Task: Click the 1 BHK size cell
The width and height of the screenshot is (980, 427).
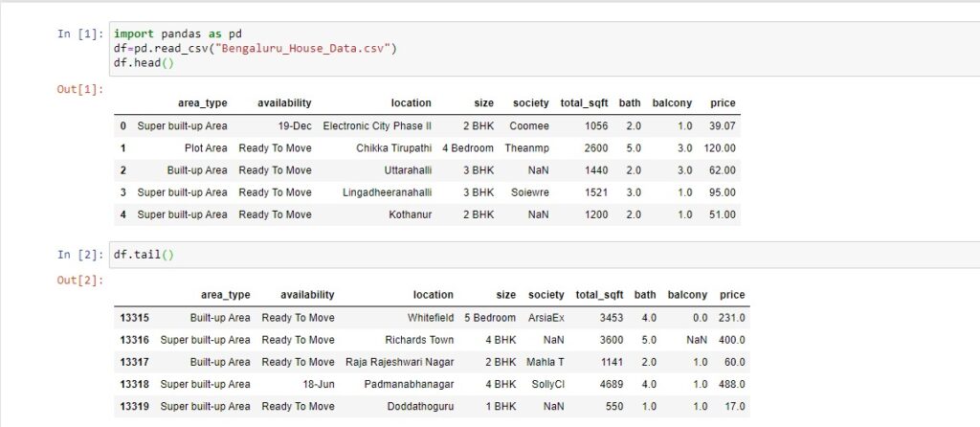Action: 501,406
